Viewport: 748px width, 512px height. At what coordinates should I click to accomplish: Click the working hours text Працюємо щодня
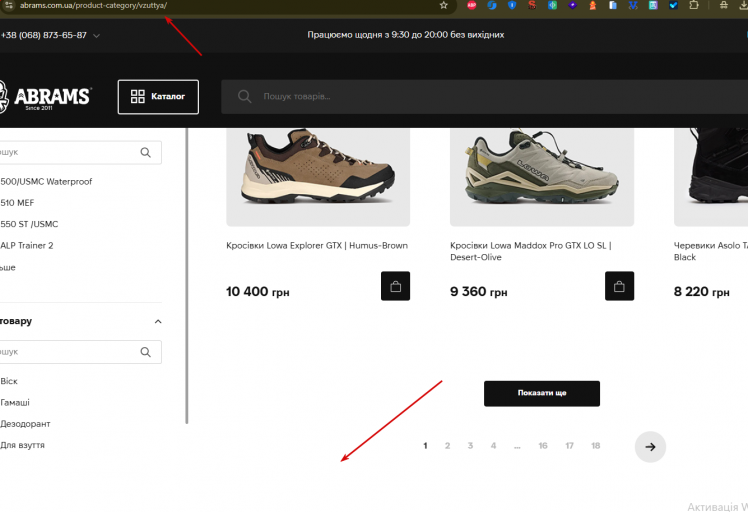point(405,35)
